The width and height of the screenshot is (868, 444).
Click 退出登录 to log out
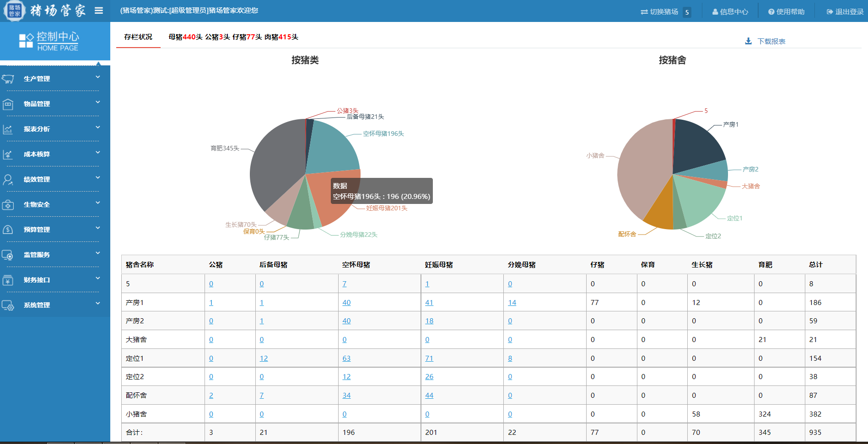[845, 12]
